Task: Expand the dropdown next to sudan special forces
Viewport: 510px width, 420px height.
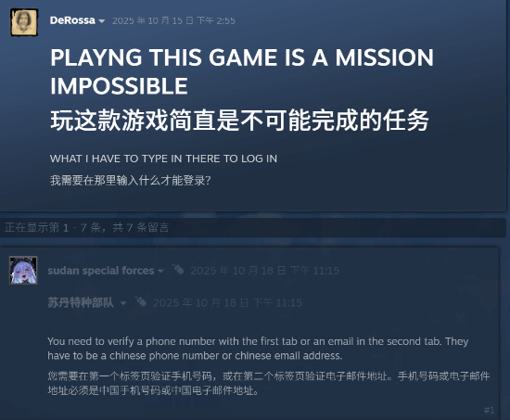Action: [x=160, y=271]
